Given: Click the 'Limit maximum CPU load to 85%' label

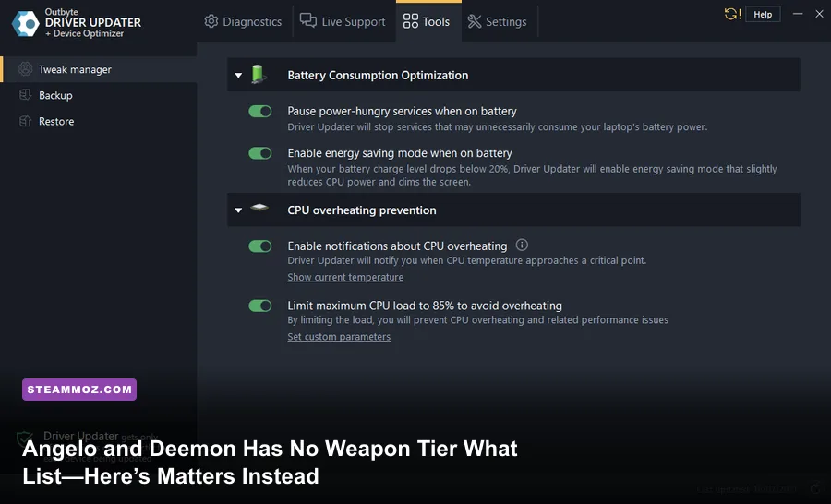Looking at the screenshot, I should (425, 306).
